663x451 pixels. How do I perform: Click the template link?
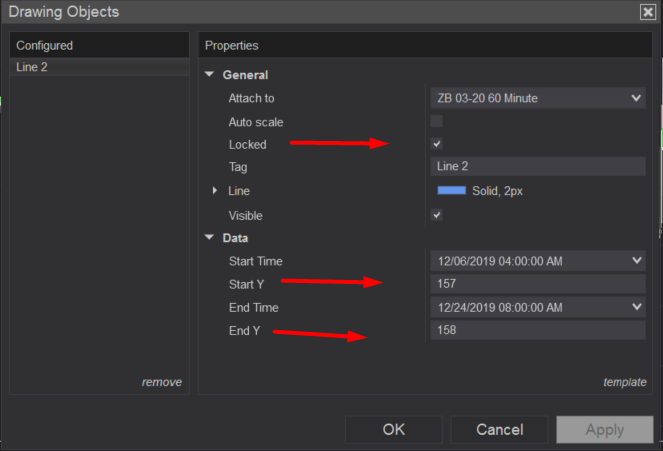coord(625,382)
